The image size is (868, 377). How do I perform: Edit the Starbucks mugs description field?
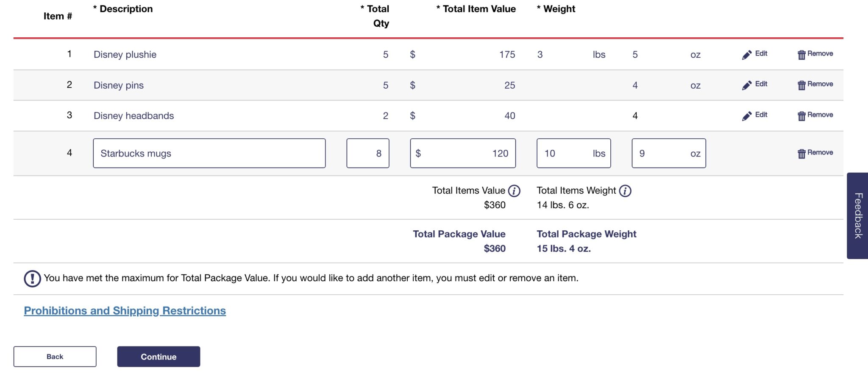[209, 153]
